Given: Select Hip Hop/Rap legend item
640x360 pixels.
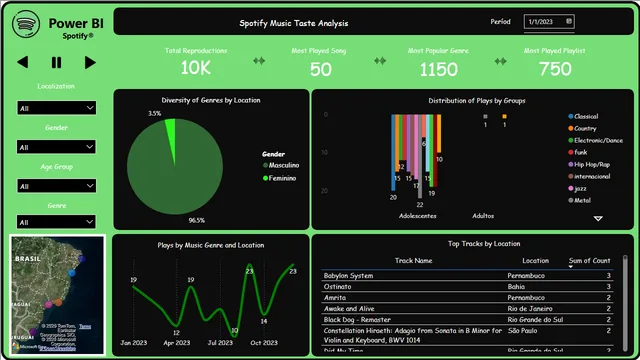Looking at the screenshot, I should 589,164.
